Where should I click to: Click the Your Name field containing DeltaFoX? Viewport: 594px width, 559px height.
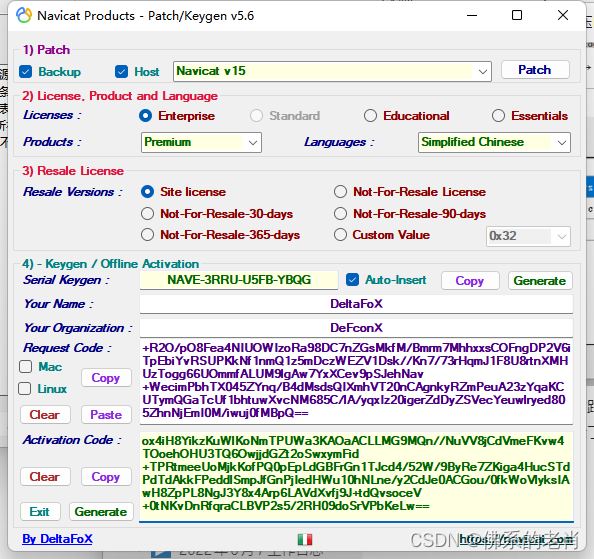click(356, 304)
